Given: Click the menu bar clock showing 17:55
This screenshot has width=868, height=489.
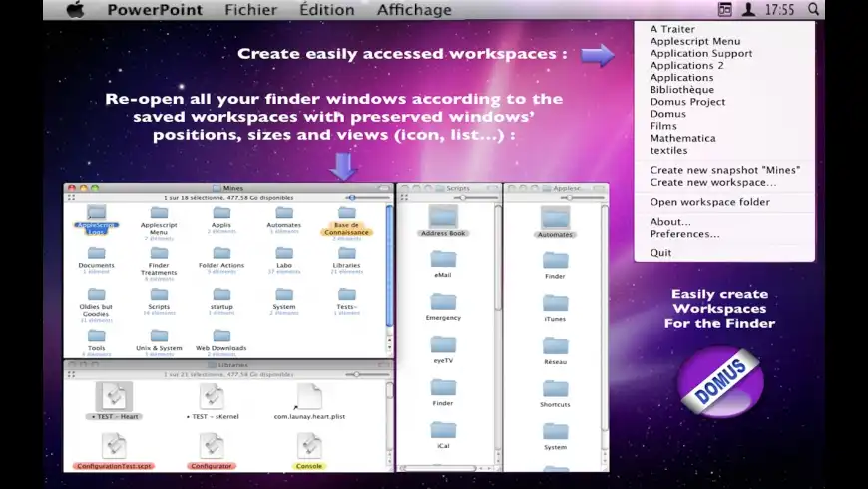Looking at the screenshot, I should click(x=779, y=9).
